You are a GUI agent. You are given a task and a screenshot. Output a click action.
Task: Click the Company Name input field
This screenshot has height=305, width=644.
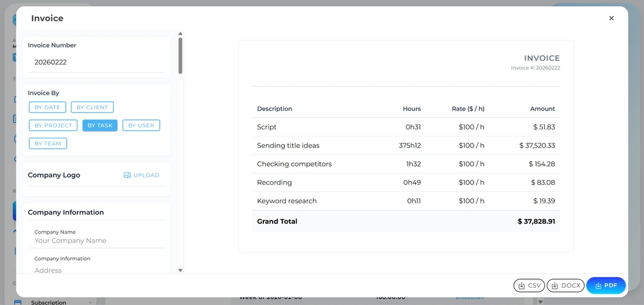[97, 241]
